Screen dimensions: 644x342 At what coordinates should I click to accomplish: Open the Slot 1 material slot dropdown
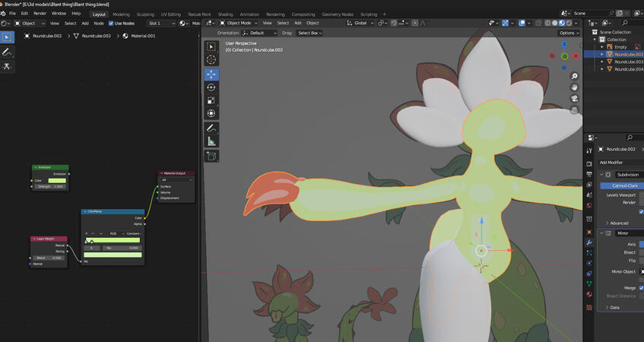pyautogui.click(x=161, y=24)
